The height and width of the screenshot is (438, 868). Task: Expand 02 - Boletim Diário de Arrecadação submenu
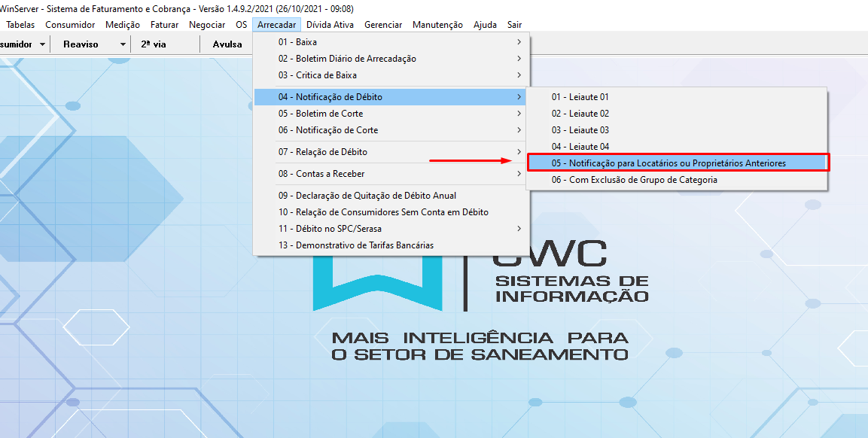pos(391,59)
